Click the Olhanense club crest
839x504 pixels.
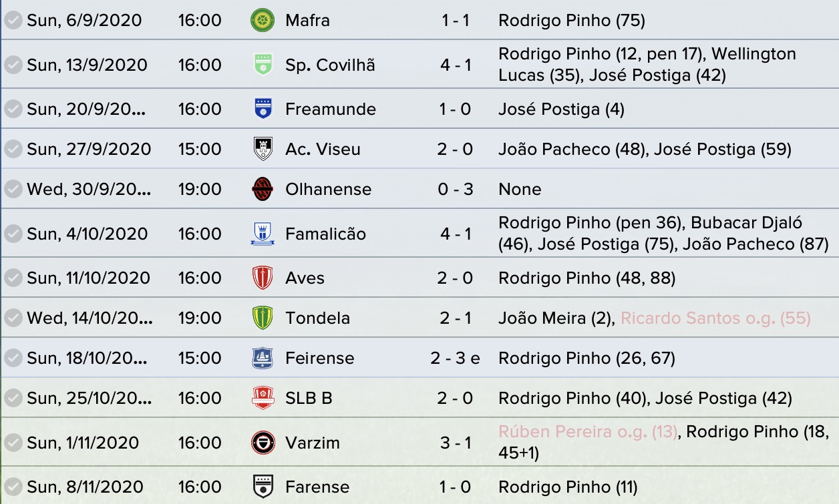click(x=263, y=189)
